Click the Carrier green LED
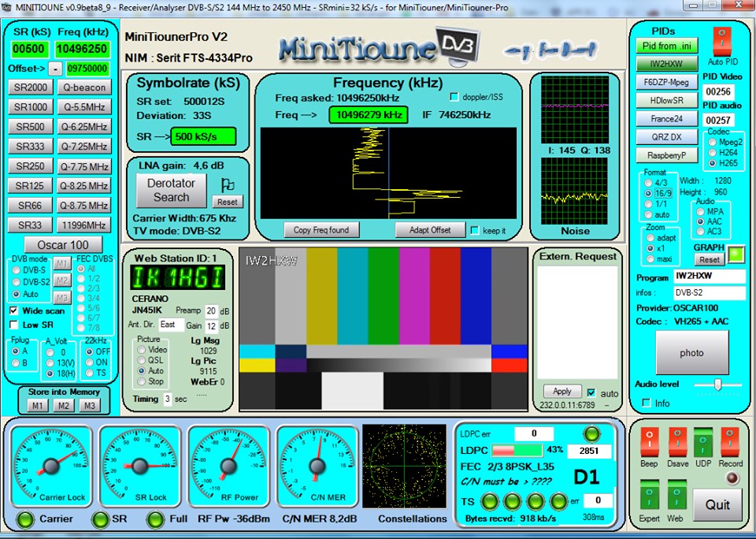Screen dimensions: 756x539 pos(25,519)
